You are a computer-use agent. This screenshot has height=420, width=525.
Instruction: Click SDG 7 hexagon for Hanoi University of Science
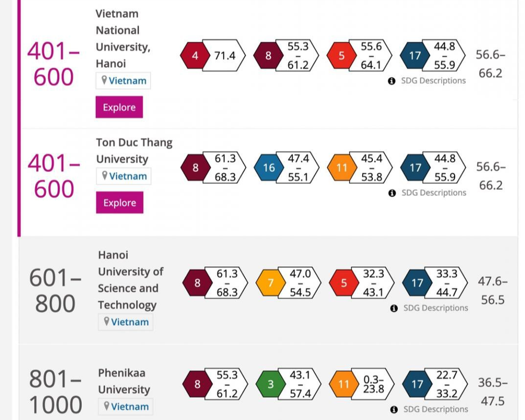tap(270, 283)
